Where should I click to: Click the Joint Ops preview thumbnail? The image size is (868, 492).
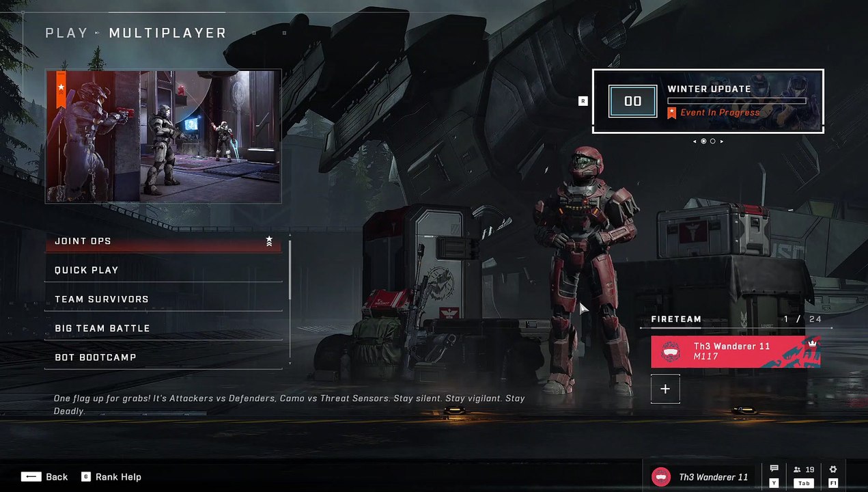163,136
